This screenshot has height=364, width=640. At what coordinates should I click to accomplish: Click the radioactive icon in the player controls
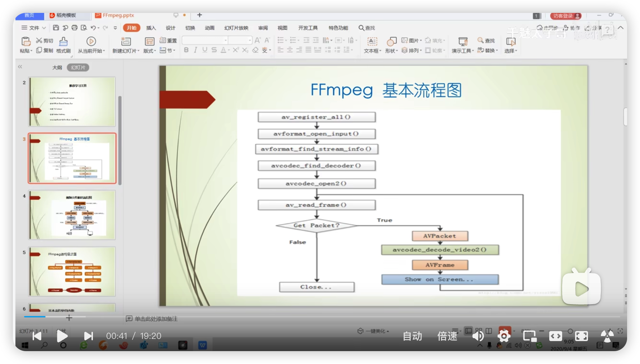607,336
